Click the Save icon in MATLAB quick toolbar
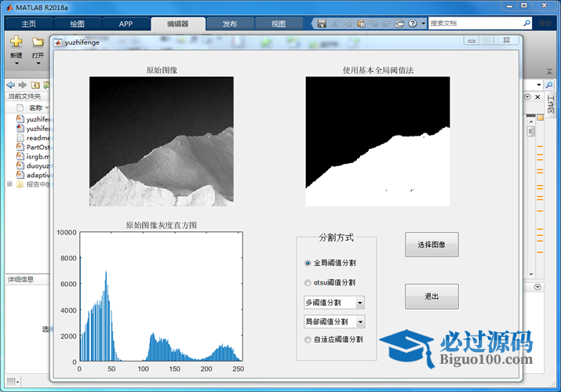Screen dimensions: 561x392 tap(322, 24)
